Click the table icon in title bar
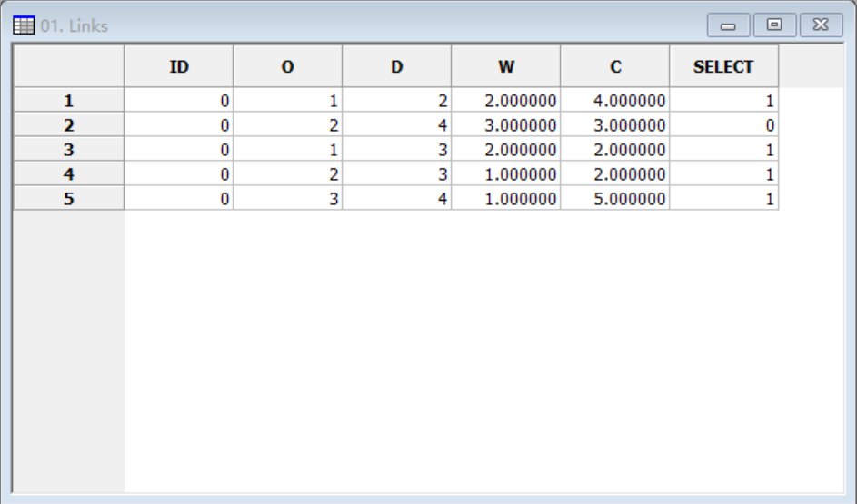The height and width of the screenshot is (504, 857). click(24, 25)
